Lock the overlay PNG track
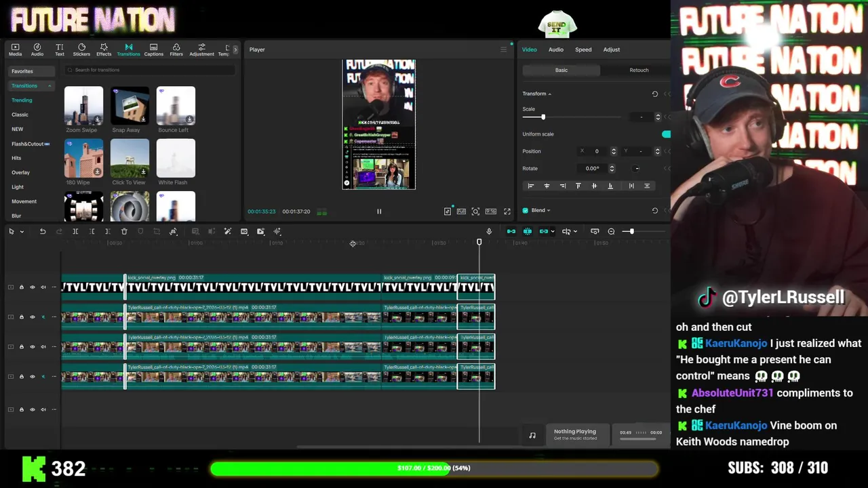 coord(21,287)
